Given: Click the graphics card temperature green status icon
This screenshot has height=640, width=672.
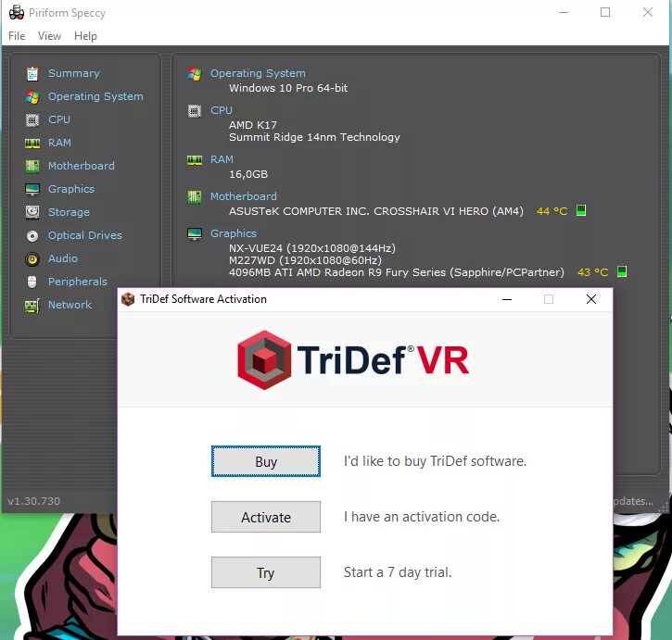Looking at the screenshot, I should point(622,271).
